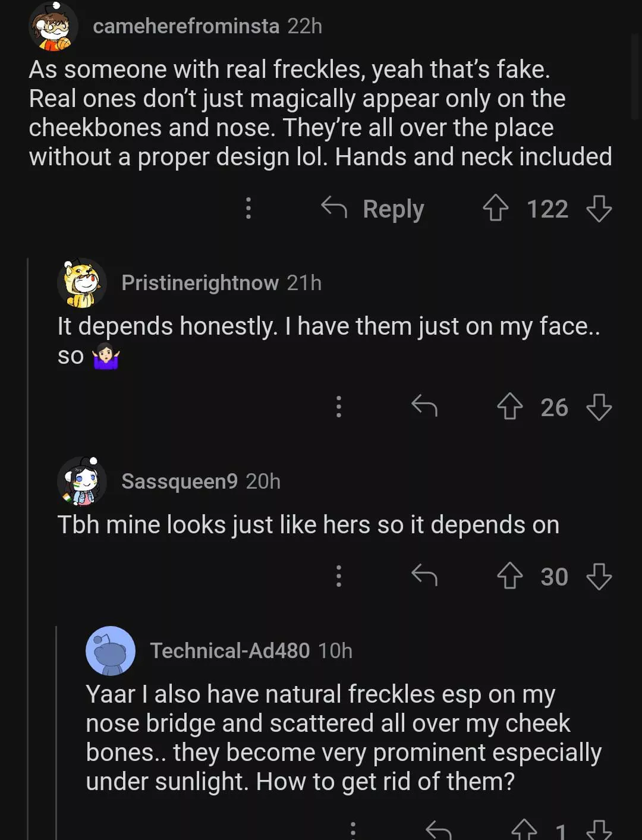
Task: Open overflow menu on Sassqueen9's comment
Action: tap(339, 575)
